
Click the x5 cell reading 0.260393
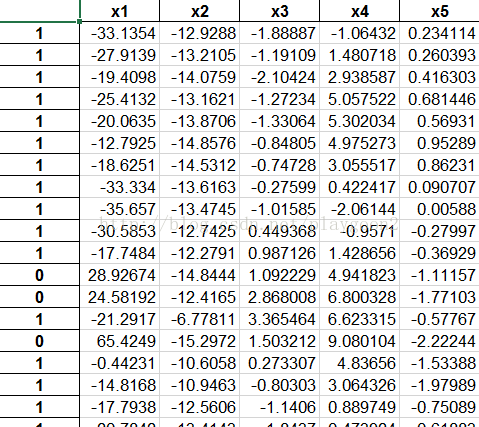(x=439, y=55)
